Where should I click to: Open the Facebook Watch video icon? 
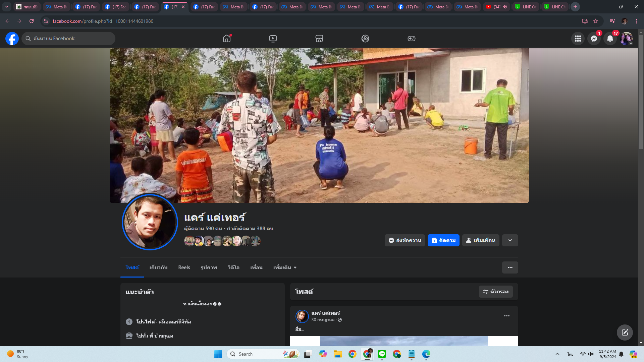(273, 39)
